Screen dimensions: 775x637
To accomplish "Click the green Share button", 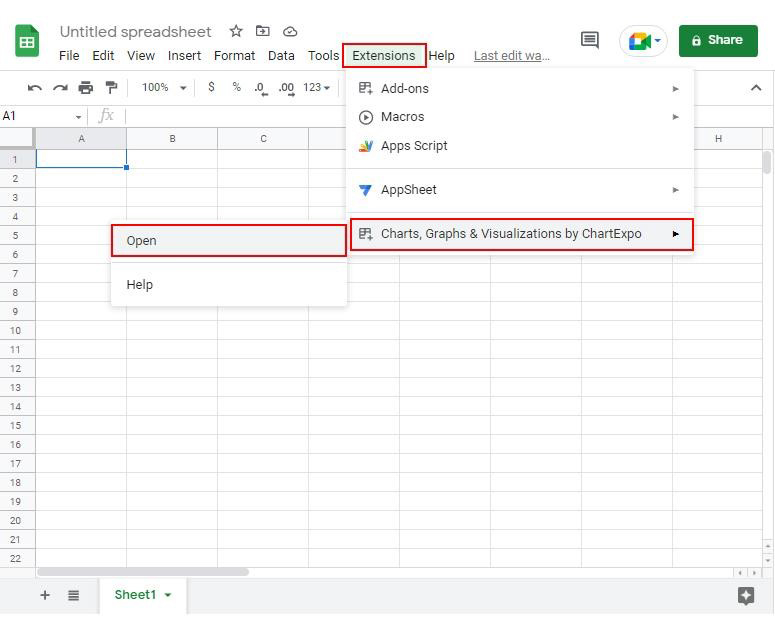I will pyautogui.click(x=718, y=40).
